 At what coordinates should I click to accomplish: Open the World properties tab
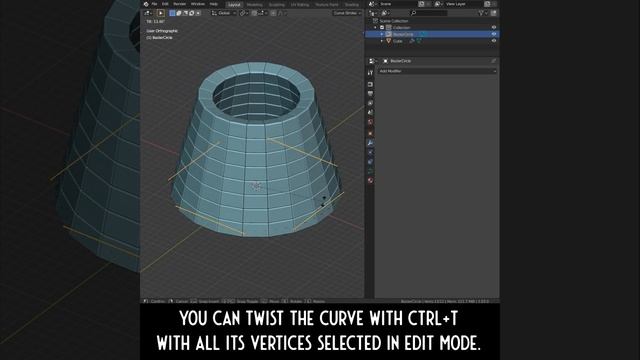pyautogui.click(x=370, y=122)
